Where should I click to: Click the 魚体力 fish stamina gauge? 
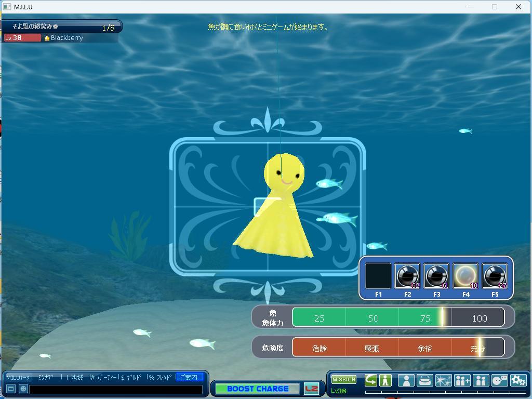[398, 317]
